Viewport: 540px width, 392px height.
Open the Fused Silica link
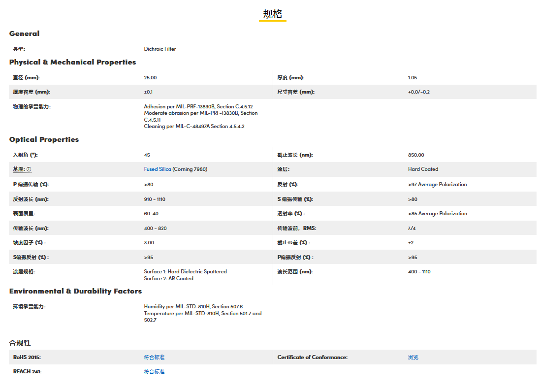[x=158, y=169]
